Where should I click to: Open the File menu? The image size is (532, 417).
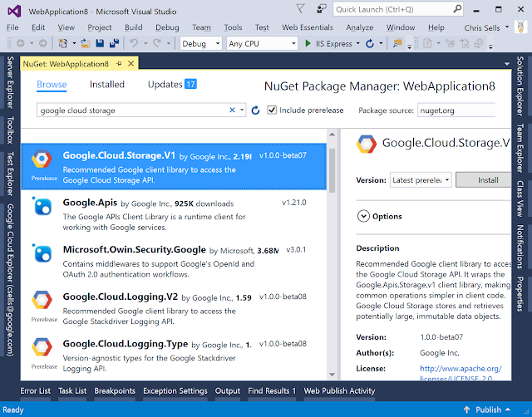tap(12, 27)
